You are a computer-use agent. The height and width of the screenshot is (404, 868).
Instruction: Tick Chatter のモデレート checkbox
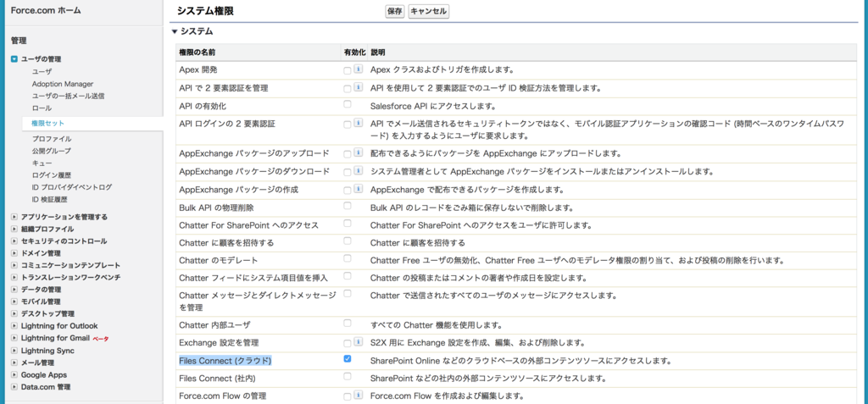tap(347, 257)
